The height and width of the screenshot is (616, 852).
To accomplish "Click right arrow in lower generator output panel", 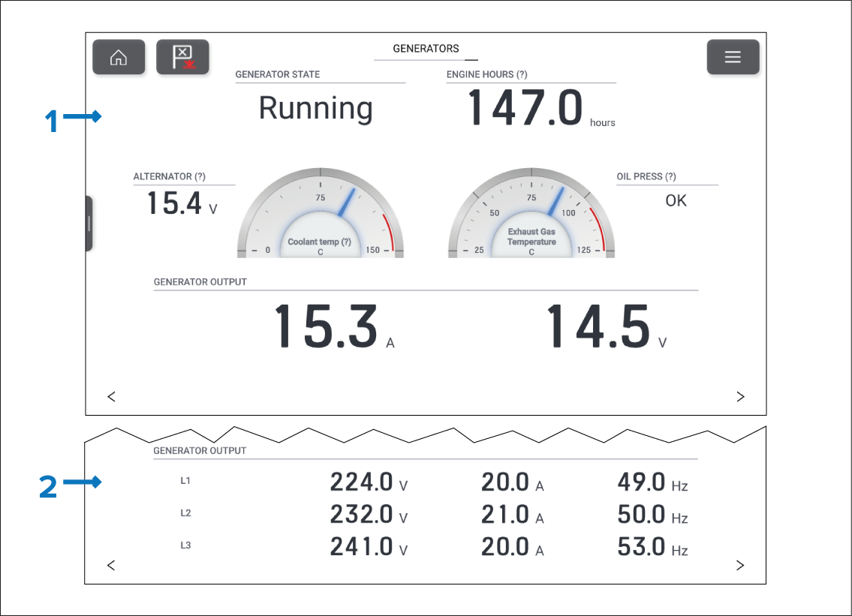I will point(740,566).
